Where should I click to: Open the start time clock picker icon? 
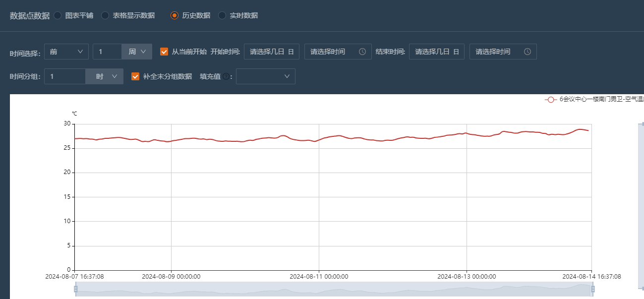[361, 52]
